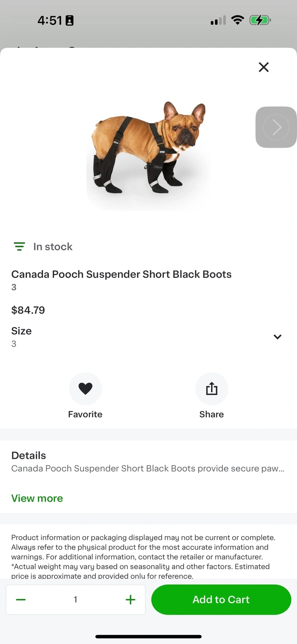The width and height of the screenshot is (297, 644).
Task: Open the Share icon options
Action: pyautogui.click(x=212, y=389)
